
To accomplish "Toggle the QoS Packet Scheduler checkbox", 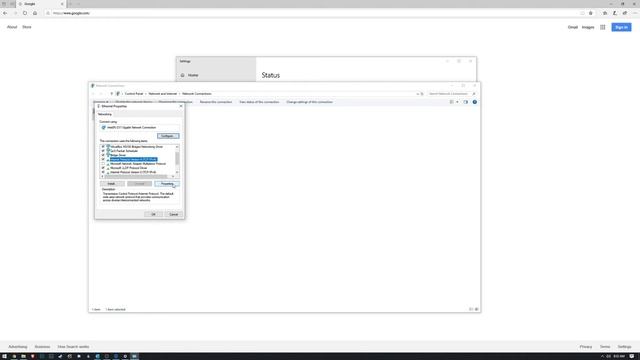I will tap(103, 151).
